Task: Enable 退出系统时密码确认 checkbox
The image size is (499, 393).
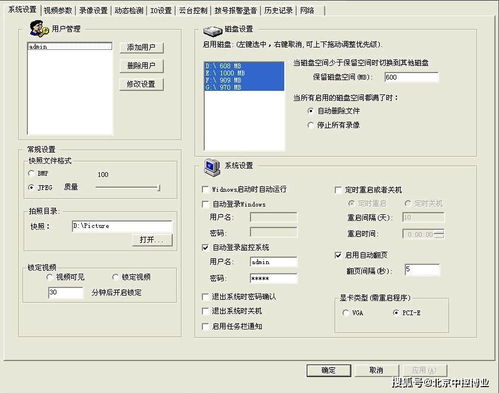Action: [x=206, y=296]
